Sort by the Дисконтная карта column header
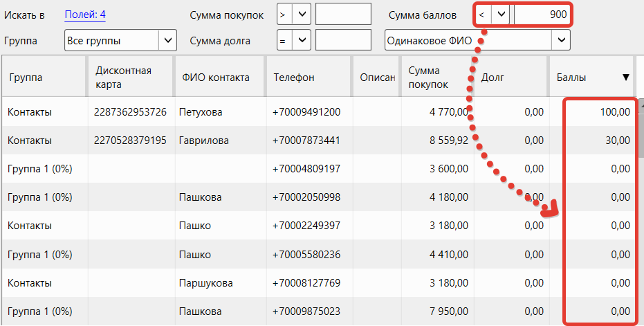This screenshot has height=326, width=644. (131, 78)
